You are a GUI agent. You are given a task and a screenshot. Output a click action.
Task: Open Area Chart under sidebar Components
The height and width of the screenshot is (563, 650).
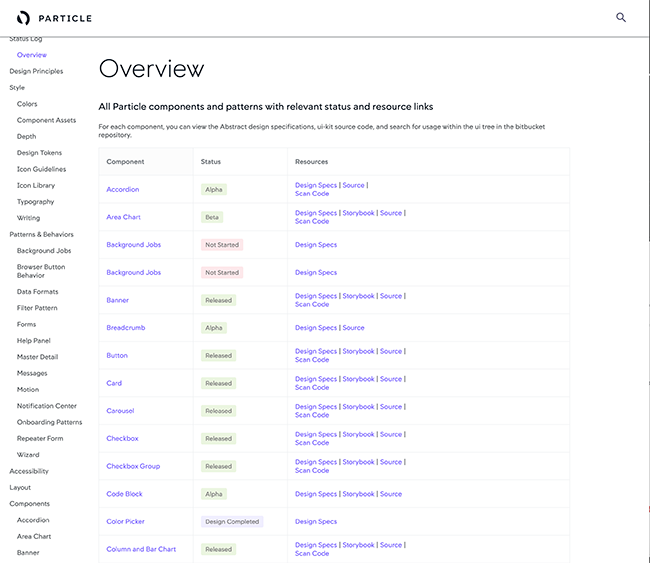click(34, 536)
